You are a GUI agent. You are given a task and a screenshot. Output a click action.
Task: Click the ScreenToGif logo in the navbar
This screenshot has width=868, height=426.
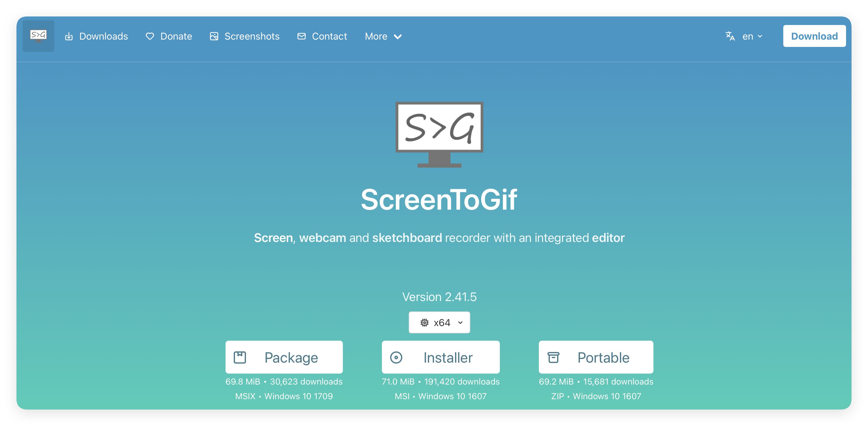pyautogui.click(x=38, y=36)
